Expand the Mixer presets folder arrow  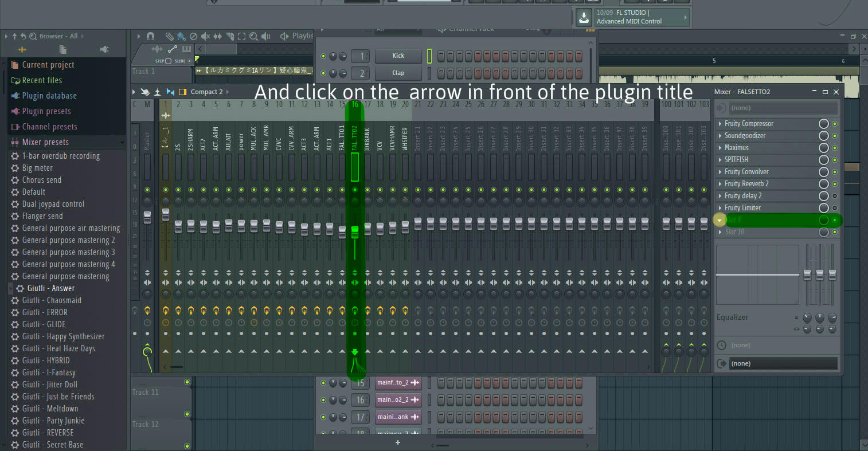pyautogui.click(x=122, y=143)
